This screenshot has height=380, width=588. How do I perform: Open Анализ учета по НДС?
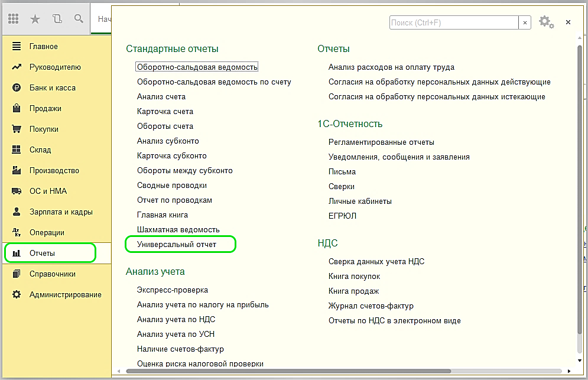176,319
